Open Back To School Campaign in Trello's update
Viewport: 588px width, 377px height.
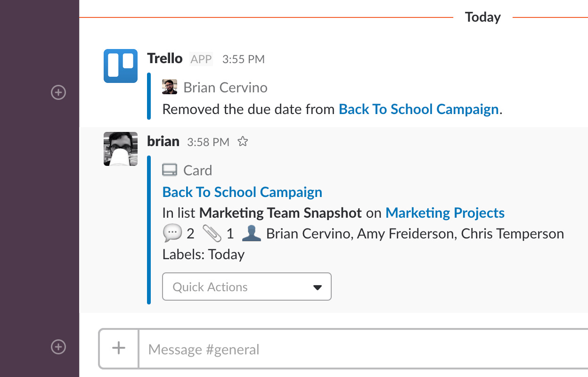click(418, 109)
